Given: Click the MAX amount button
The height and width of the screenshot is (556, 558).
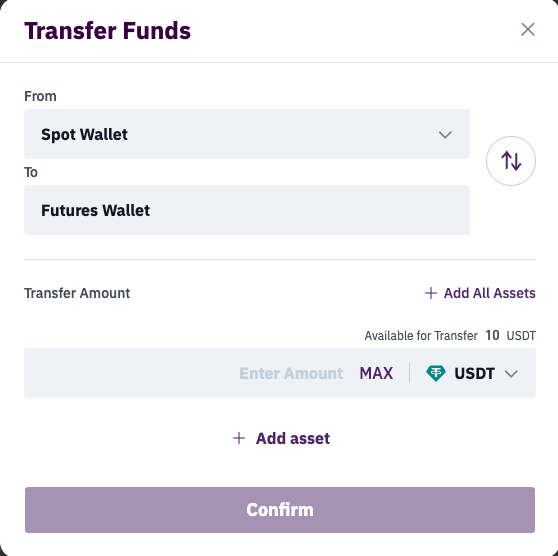Looking at the screenshot, I should click(376, 373).
